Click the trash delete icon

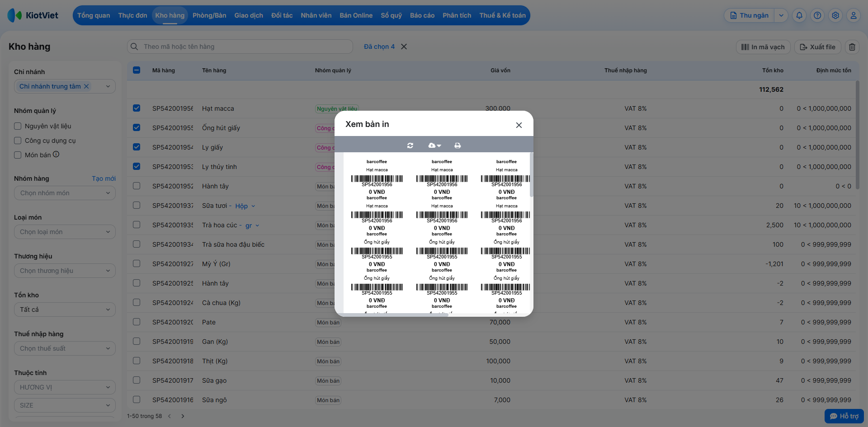(852, 47)
